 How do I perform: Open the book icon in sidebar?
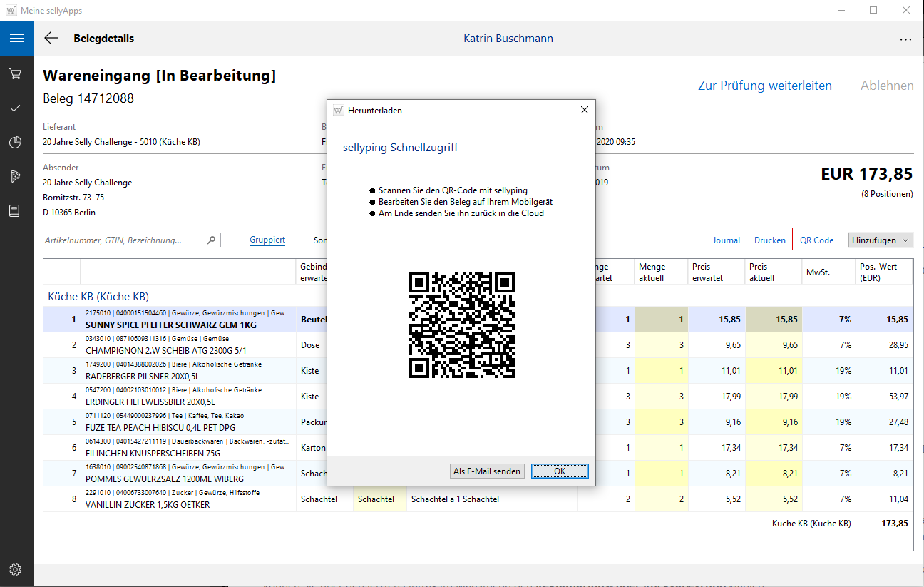[x=15, y=211]
